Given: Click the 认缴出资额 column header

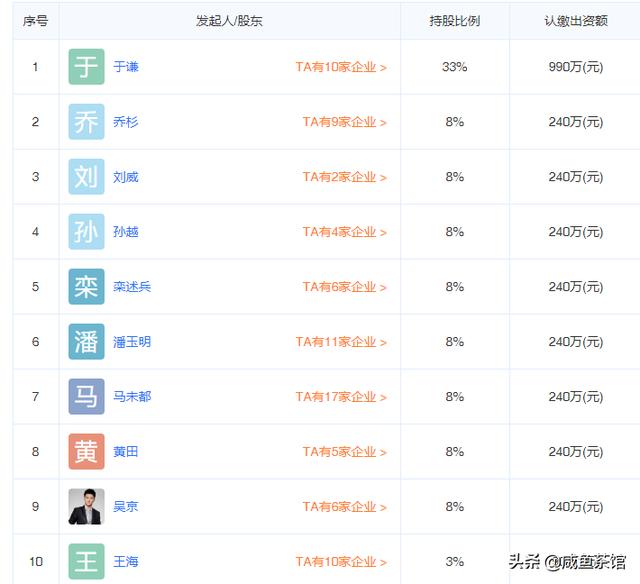Looking at the screenshot, I should (x=576, y=21).
